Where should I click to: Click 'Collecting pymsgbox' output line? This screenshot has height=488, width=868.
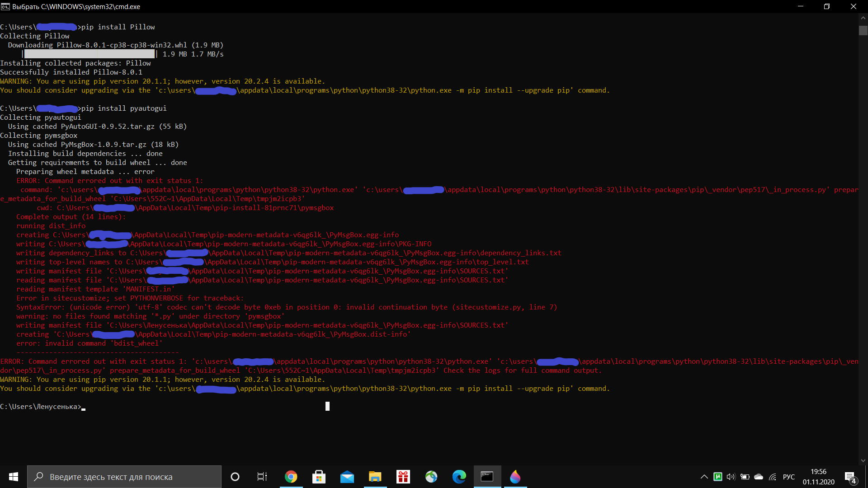pos(39,136)
